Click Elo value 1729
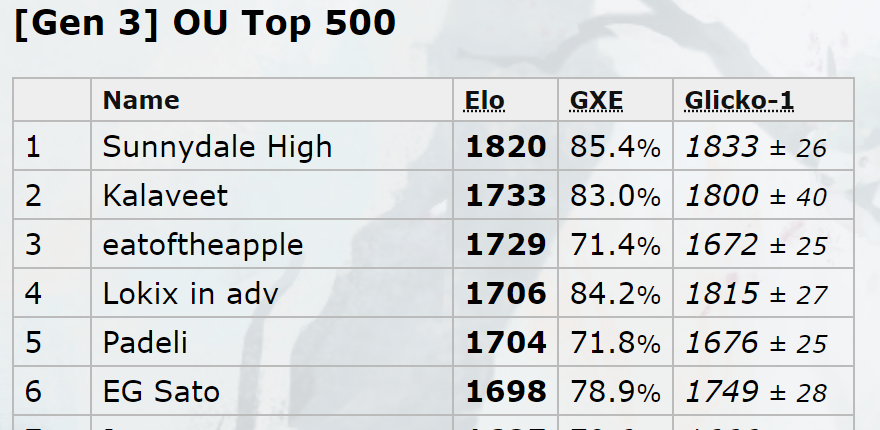Image resolution: width=880 pixels, height=430 pixels. tap(506, 244)
